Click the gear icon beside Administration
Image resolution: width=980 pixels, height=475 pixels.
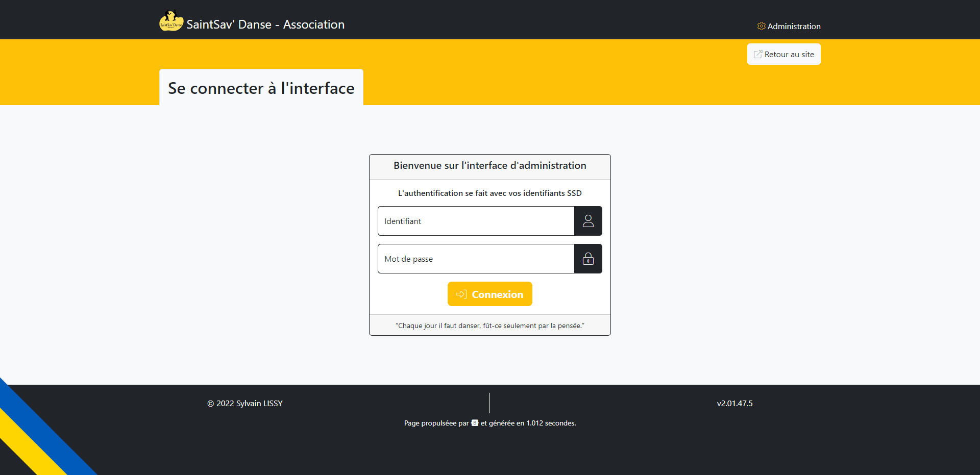point(761,26)
